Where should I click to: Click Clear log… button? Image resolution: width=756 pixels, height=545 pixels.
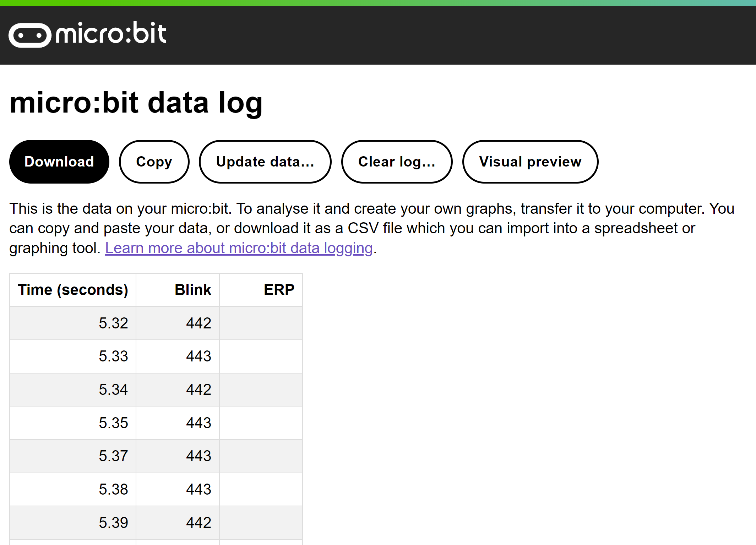397,162
